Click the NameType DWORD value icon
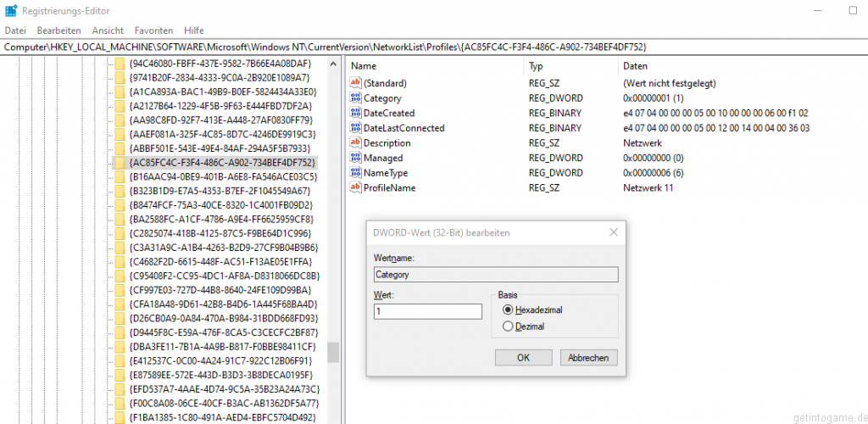868x424 pixels. pyautogui.click(x=356, y=172)
